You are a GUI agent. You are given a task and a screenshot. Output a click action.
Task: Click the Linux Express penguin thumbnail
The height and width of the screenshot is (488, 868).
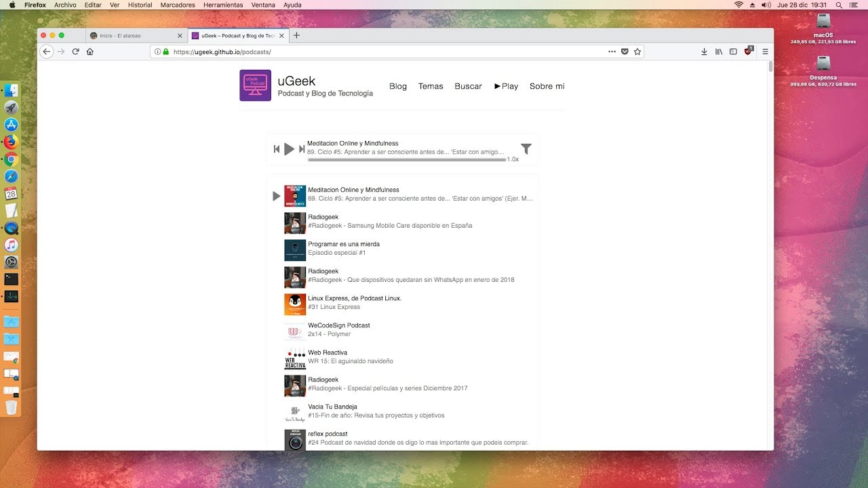click(295, 304)
